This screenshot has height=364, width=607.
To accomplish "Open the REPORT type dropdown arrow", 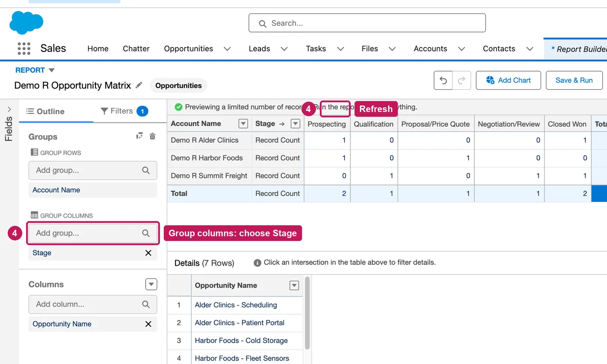I will [52, 70].
